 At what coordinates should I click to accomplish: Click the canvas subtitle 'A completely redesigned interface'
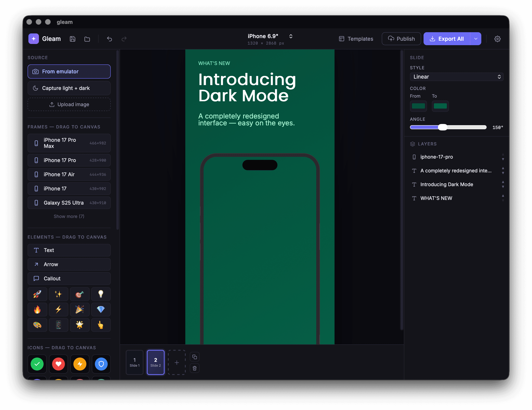[x=247, y=120]
